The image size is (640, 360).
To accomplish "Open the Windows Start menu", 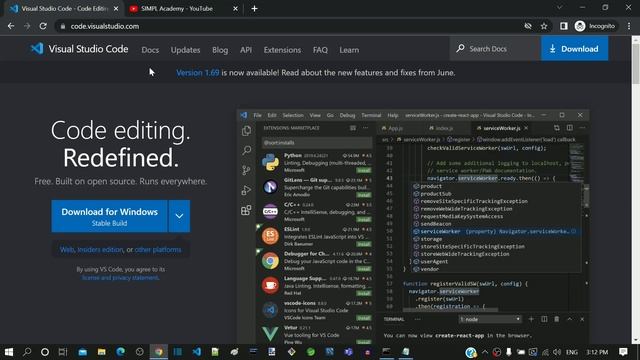I will point(9,352).
